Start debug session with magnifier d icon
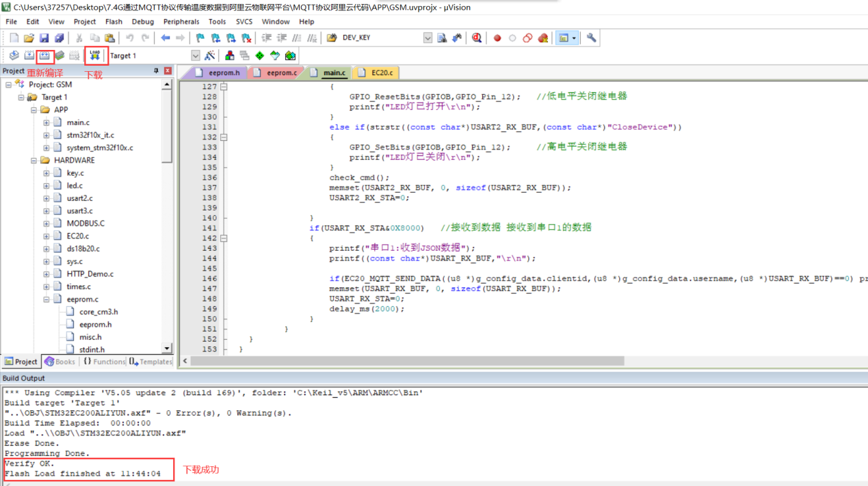This screenshot has width=868, height=486. pos(477,38)
